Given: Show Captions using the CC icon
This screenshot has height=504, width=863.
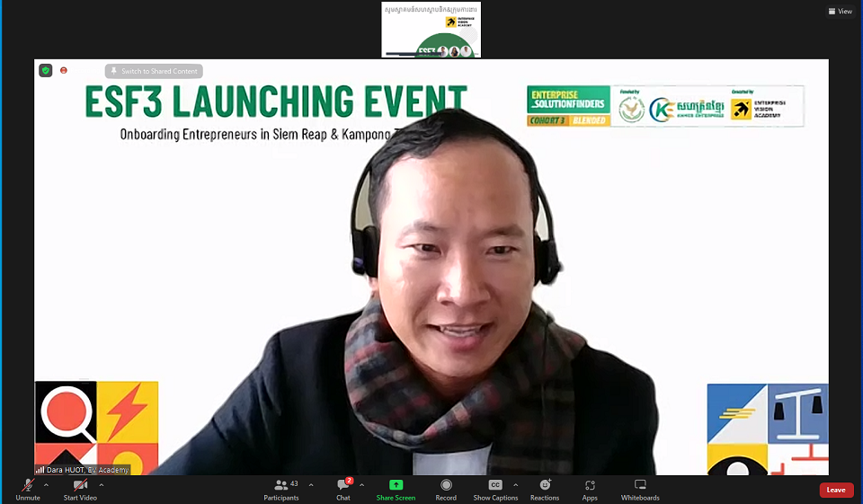Looking at the screenshot, I should click(x=495, y=485).
